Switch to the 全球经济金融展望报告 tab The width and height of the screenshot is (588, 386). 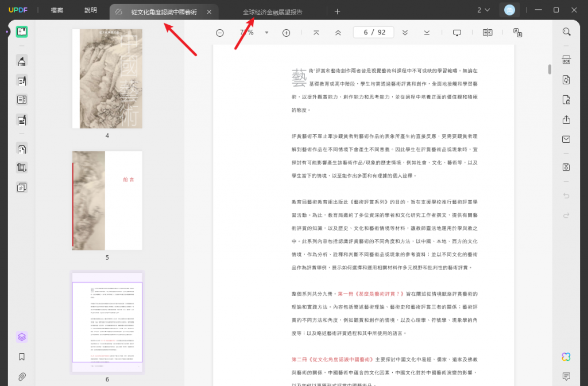pos(272,12)
